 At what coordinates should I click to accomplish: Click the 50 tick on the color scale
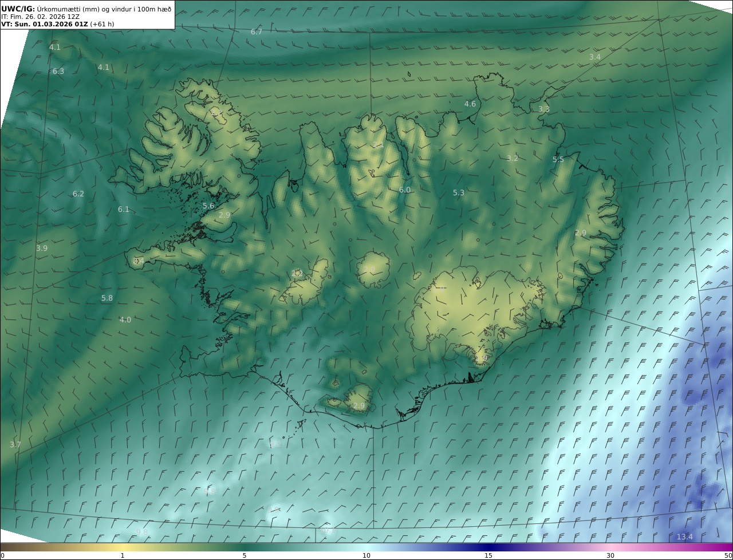[x=728, y=556]
